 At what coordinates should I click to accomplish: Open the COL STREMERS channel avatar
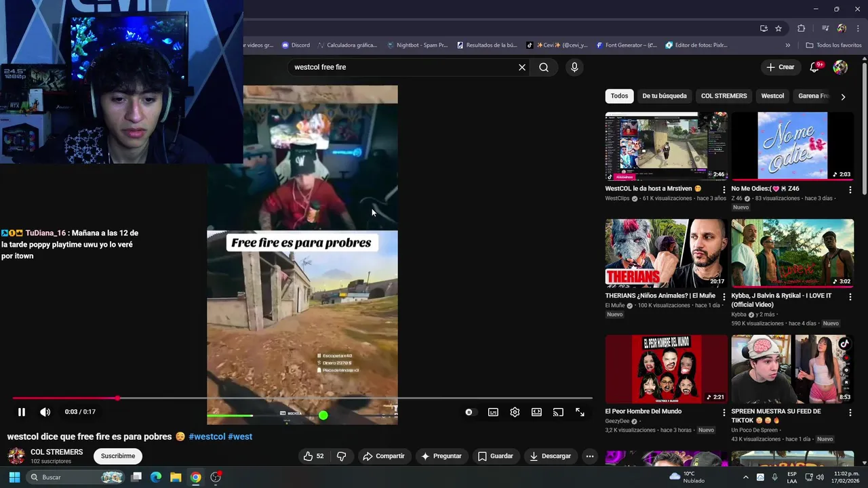click(16, 456)
